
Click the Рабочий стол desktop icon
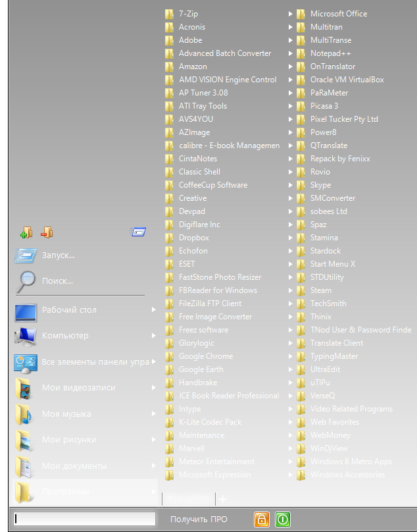26,312
